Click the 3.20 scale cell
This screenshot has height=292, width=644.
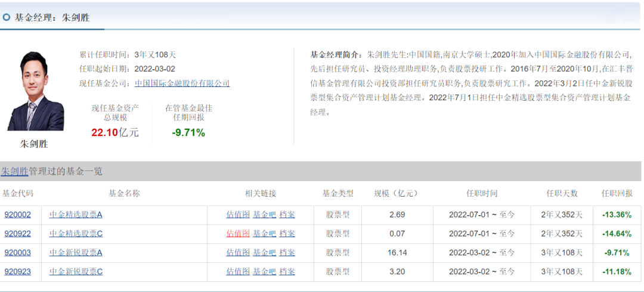tap(397, 272)
